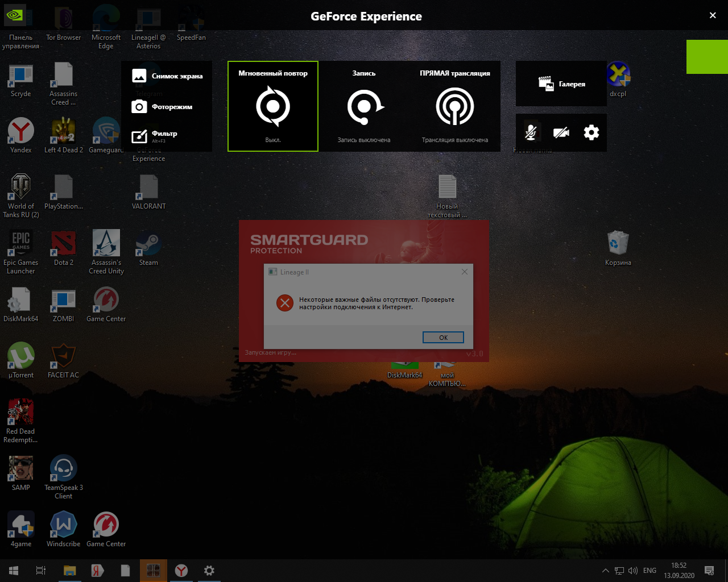This screenshot has width=728, height=582.
Task: Click the Steam desktop icon
Action: point(148,248)
